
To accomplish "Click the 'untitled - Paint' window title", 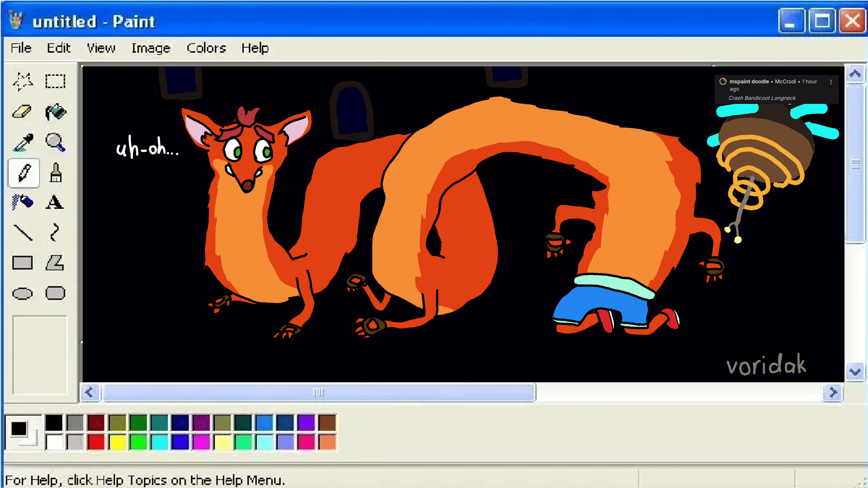I will click(94, 21).
